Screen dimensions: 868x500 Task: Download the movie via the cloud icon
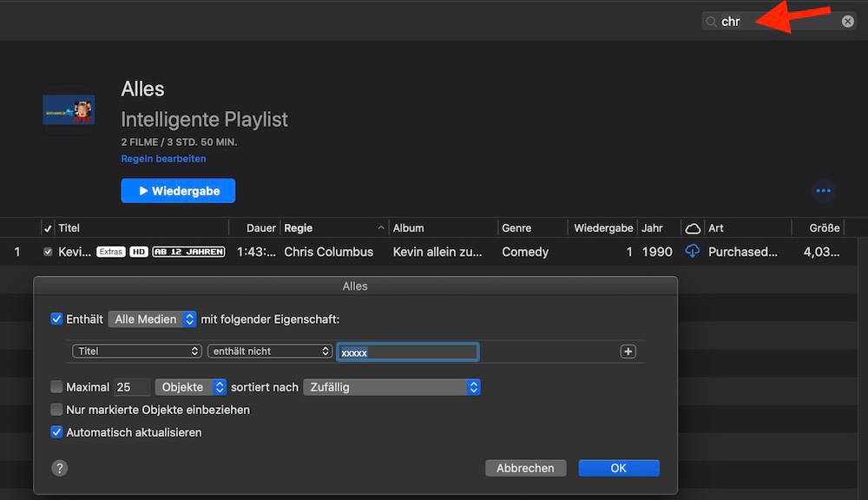click(x=692, y=252)
